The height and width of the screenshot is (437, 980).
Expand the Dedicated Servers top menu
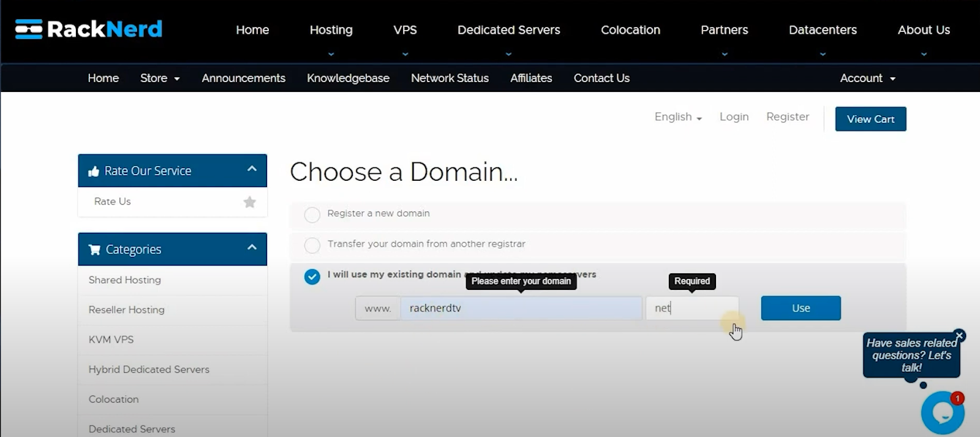point(508,29)
